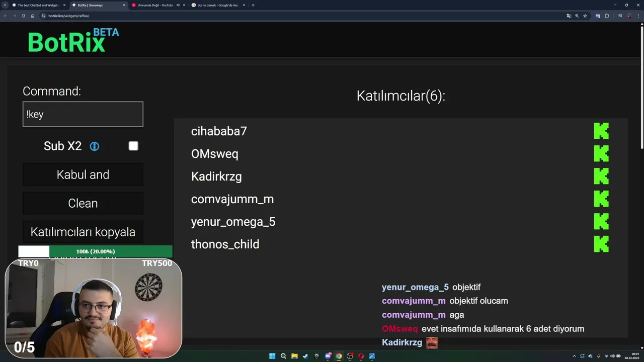Select participant cihababa7
Viewport: 644px width, 362px height.
point(219,131)
